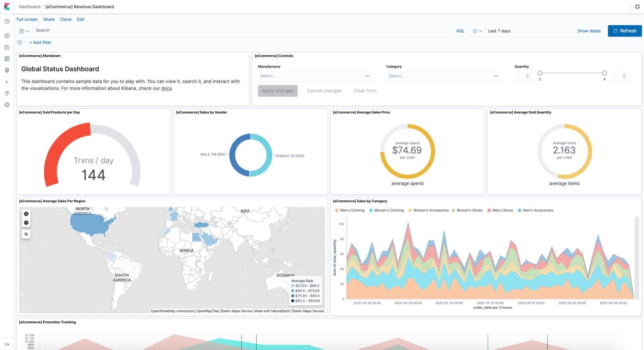Click the $74.69 average spend value
644x350 pixels.
coord(407,150)
